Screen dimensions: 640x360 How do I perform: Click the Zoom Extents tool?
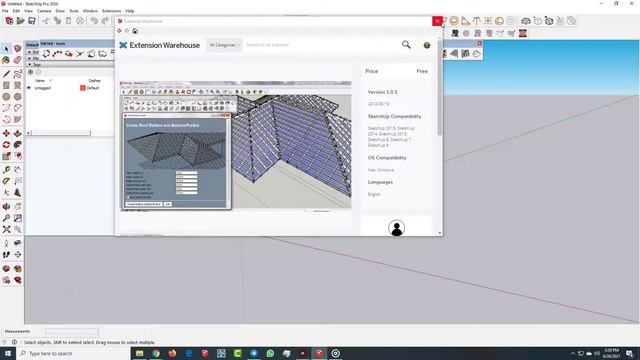point(6,229)
